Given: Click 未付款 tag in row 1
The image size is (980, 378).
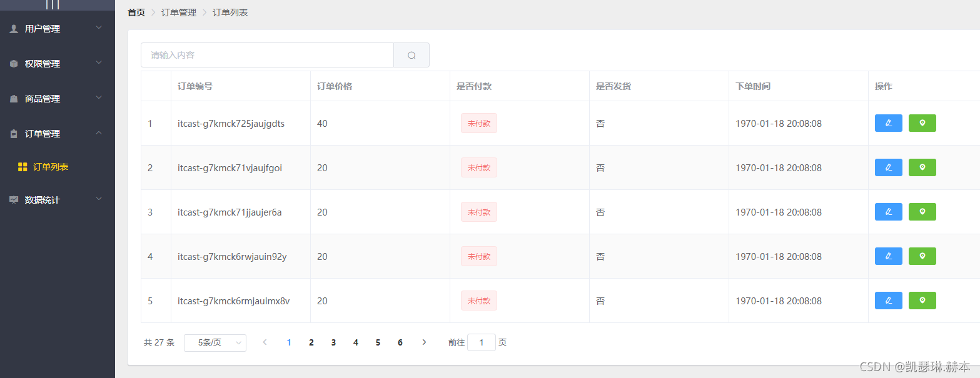Looking at the screenshot, I should coord(479,123).
